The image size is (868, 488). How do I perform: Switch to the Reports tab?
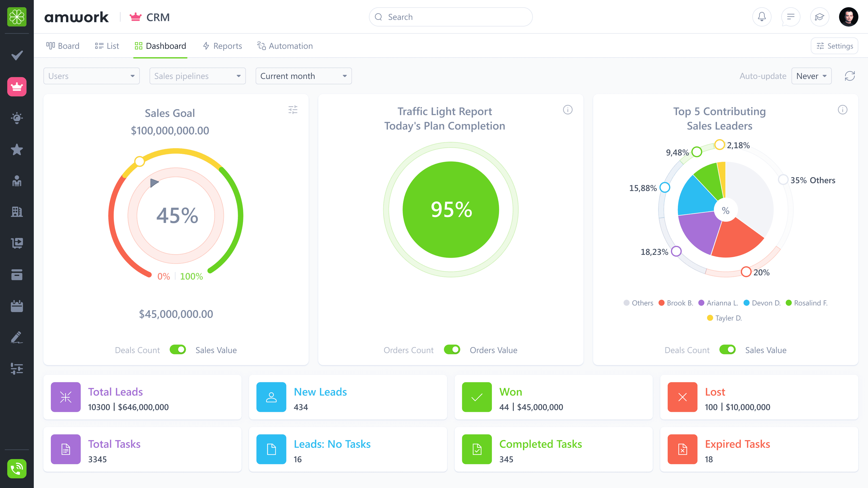[222, 46]
